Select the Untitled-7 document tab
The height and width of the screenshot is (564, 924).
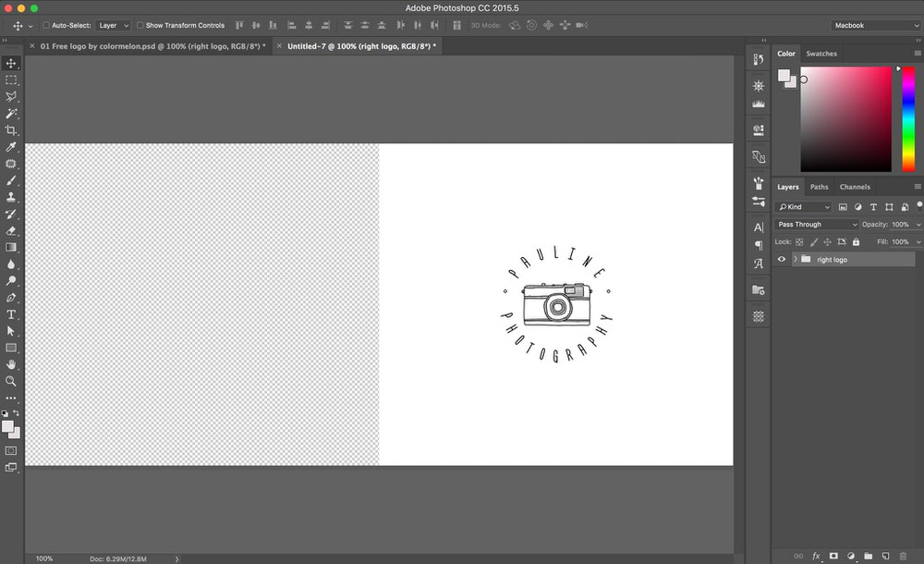[362, 46]
